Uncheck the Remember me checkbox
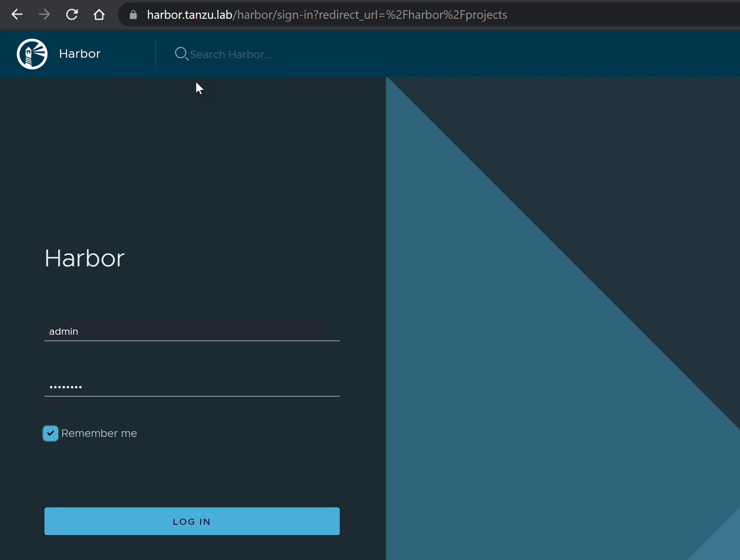 point(51,433)
